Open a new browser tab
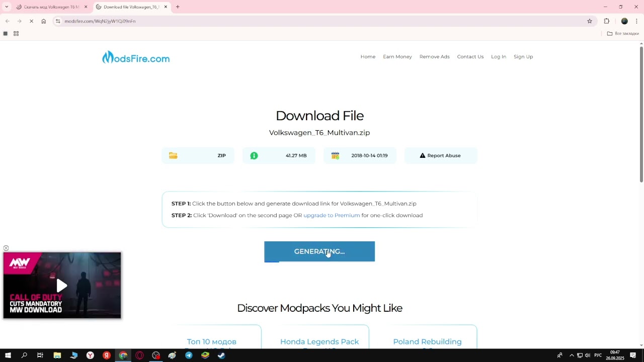644x362 pixels. pos(178,7)
